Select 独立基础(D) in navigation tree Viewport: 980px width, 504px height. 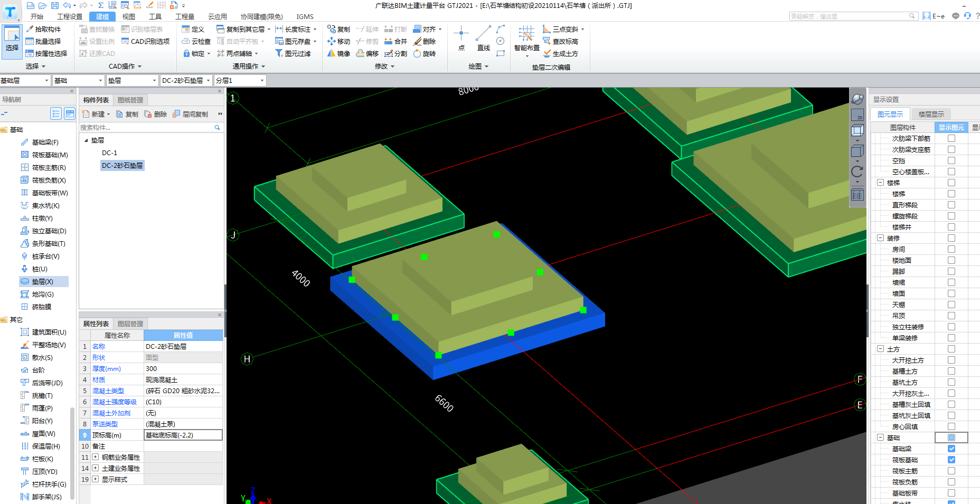click(x=43, y=231)
